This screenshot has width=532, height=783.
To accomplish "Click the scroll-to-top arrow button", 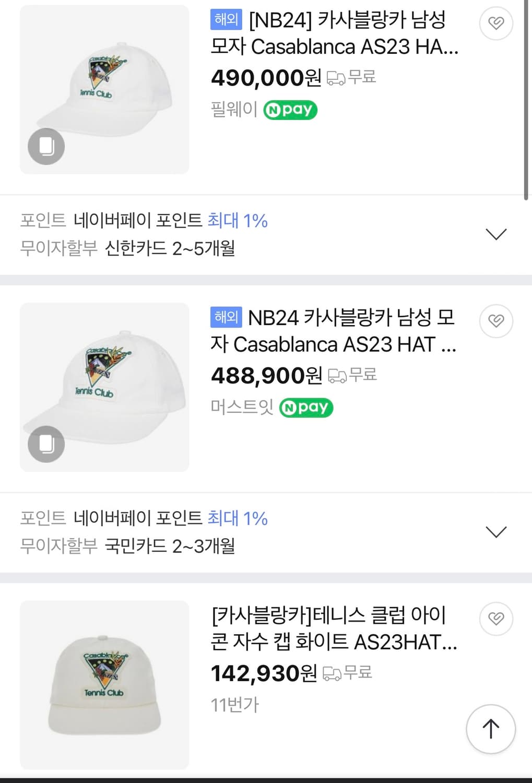I will tap(491, 729).
